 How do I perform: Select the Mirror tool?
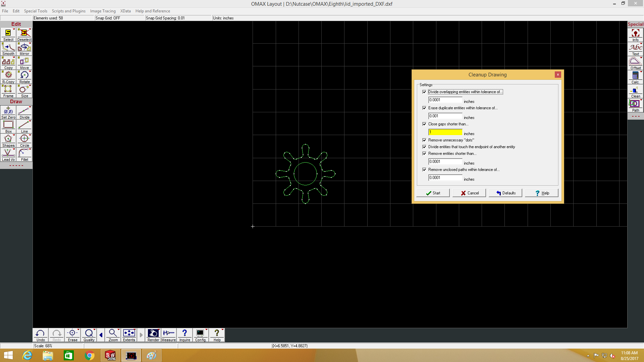tap(24, 49)
